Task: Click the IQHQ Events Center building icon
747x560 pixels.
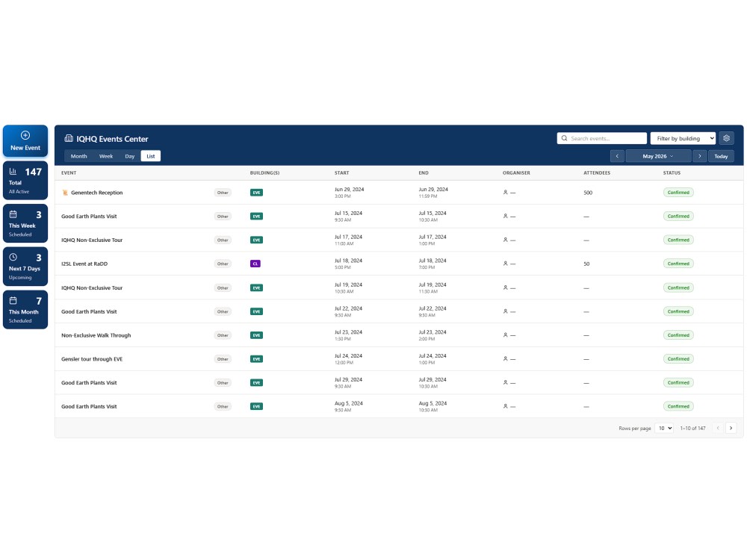Action: [x=69, y=139]
